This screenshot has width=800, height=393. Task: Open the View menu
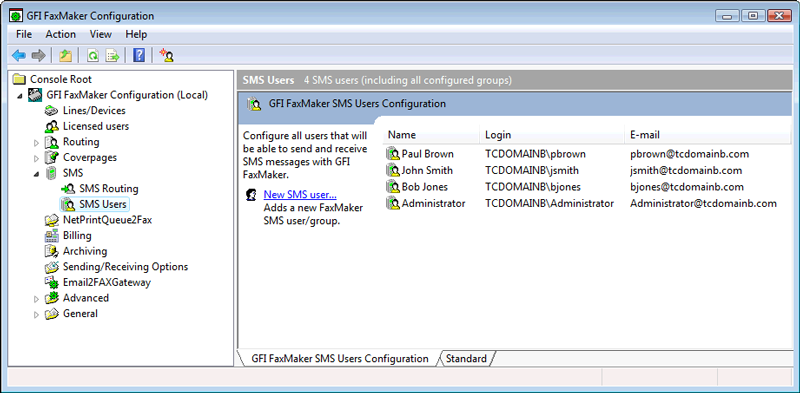click(x=101, y=34)
